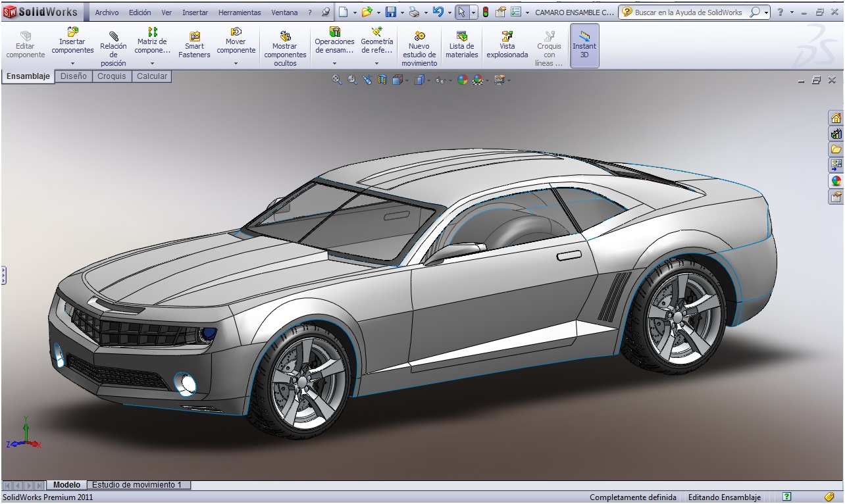Open Design Library icon in task pane
This screenshot has width=845, height=504.
[836, 134]
